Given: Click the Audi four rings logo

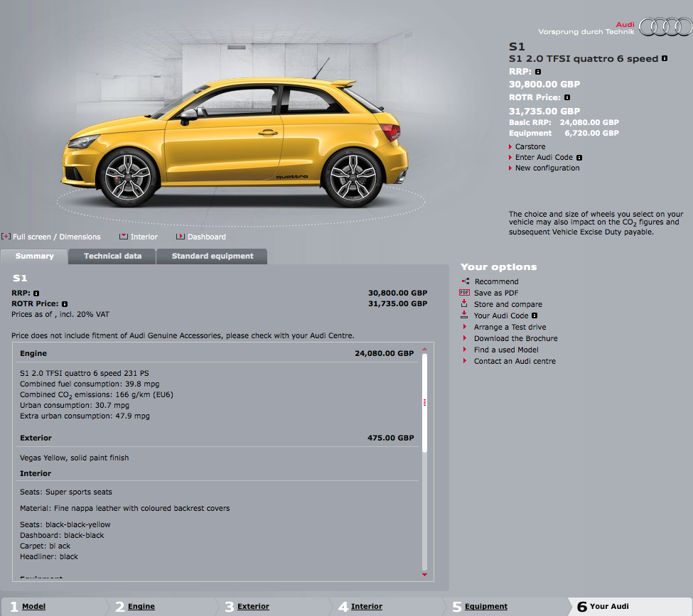Looking at the screenshot, I should coord(664,27).
